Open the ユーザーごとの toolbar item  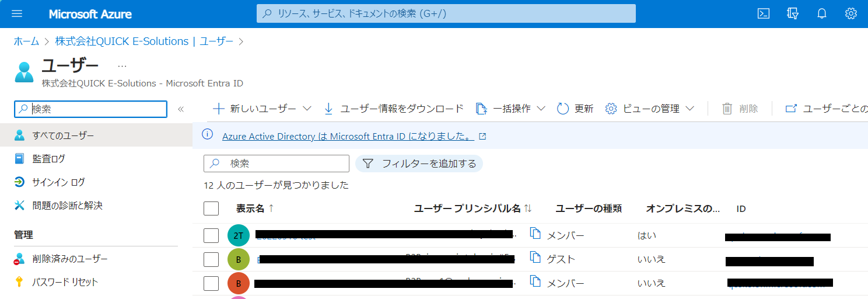pos(826,109)
